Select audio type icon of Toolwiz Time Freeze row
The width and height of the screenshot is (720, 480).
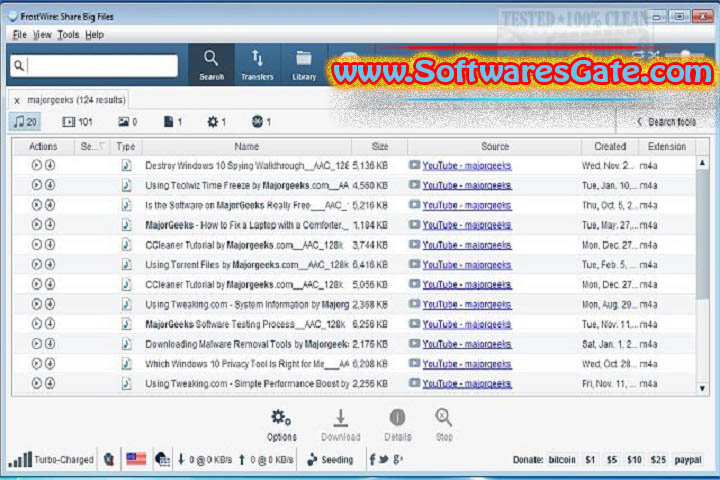pyautogui.click(x=126, y=185)
